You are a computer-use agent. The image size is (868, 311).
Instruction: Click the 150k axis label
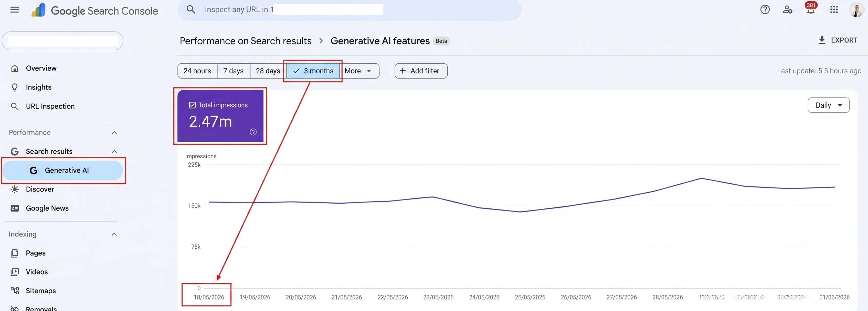tap(194, 206)
